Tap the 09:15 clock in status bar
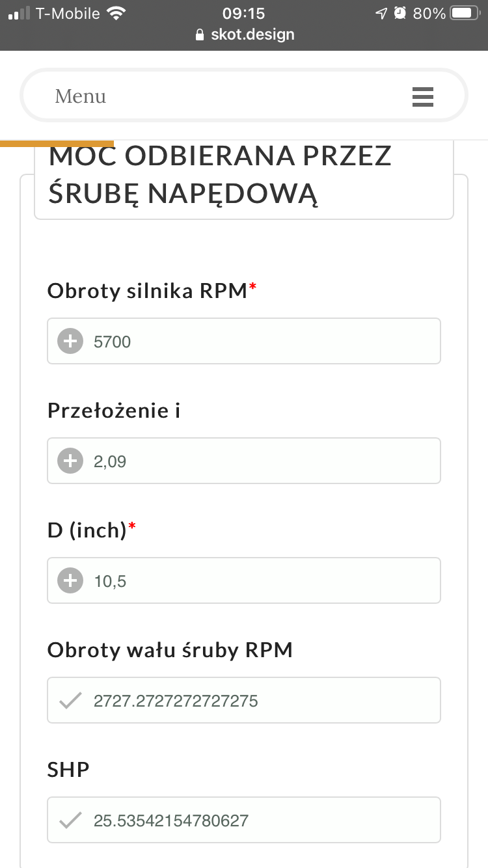The image size is (488, 868). pos(243,13)
